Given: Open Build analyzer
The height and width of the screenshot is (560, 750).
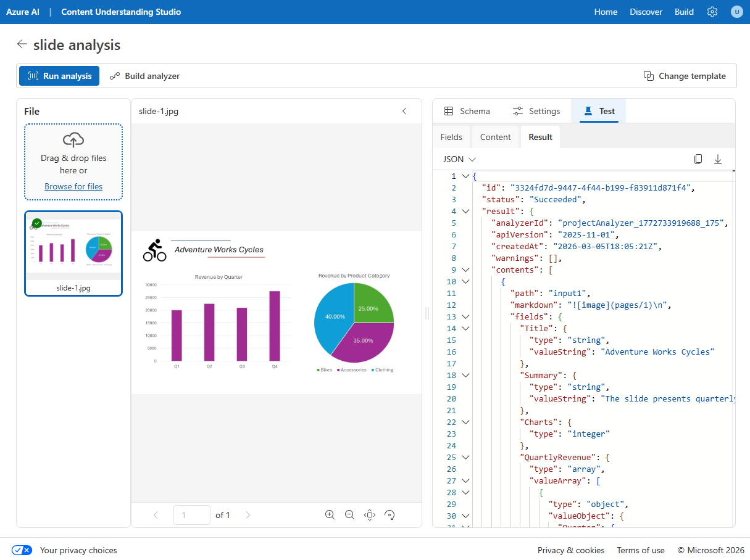Looking at the screenshot, I should 144,76.
